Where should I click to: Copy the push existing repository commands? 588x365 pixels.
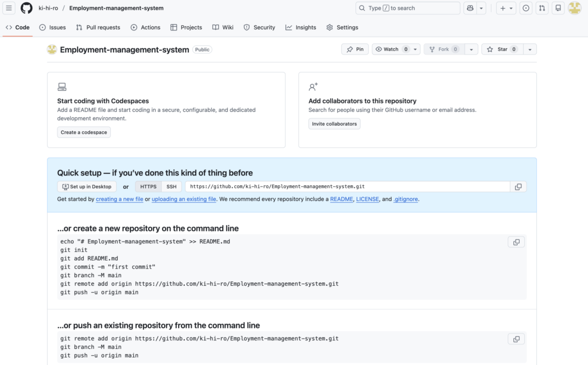point(516,339)
